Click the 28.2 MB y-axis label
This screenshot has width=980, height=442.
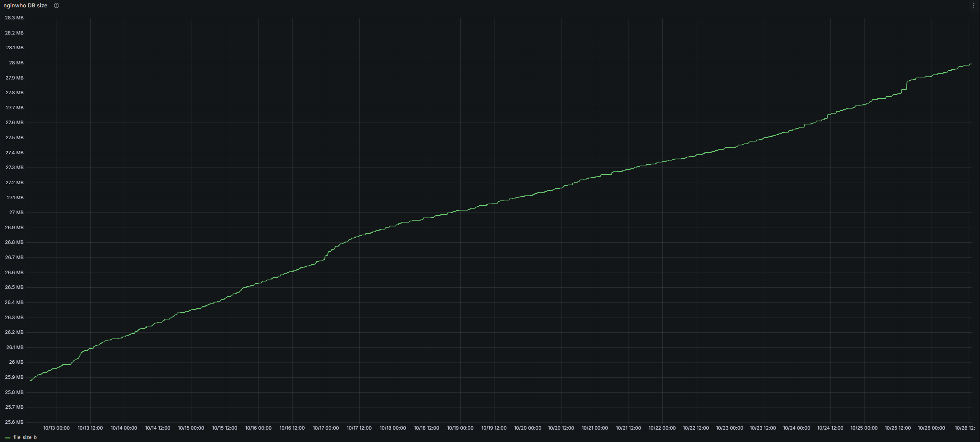(14, 33)
